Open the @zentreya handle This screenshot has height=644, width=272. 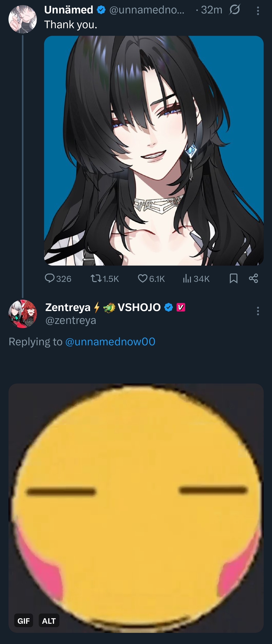click(71, 320)
